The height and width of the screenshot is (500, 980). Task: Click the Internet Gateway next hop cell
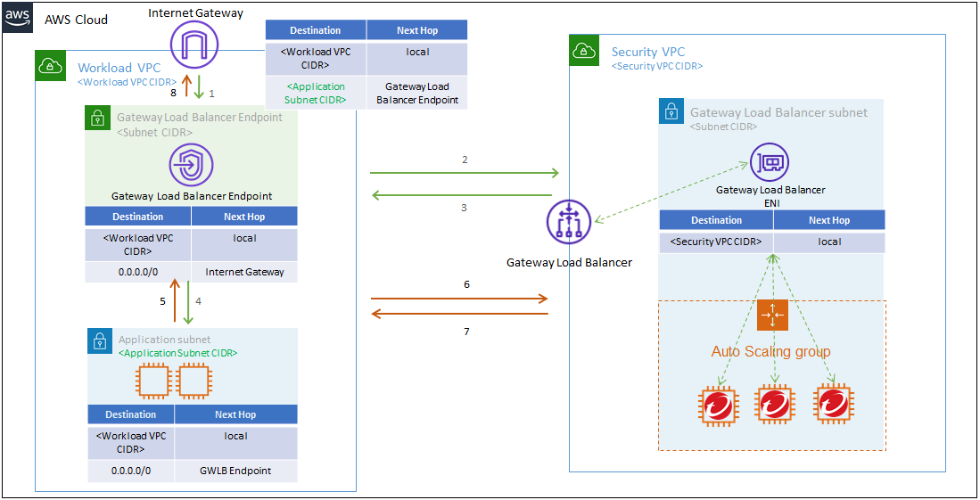[x=244, y=272]
